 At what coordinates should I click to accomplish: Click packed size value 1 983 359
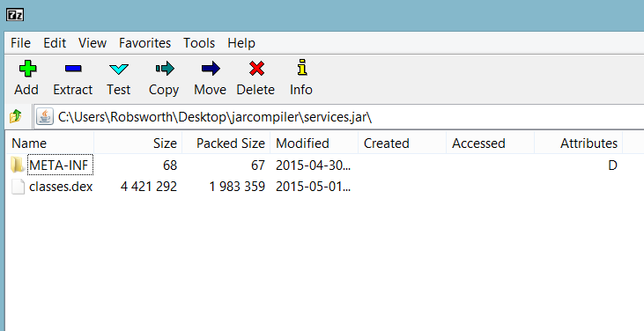(x=237, y=187)
